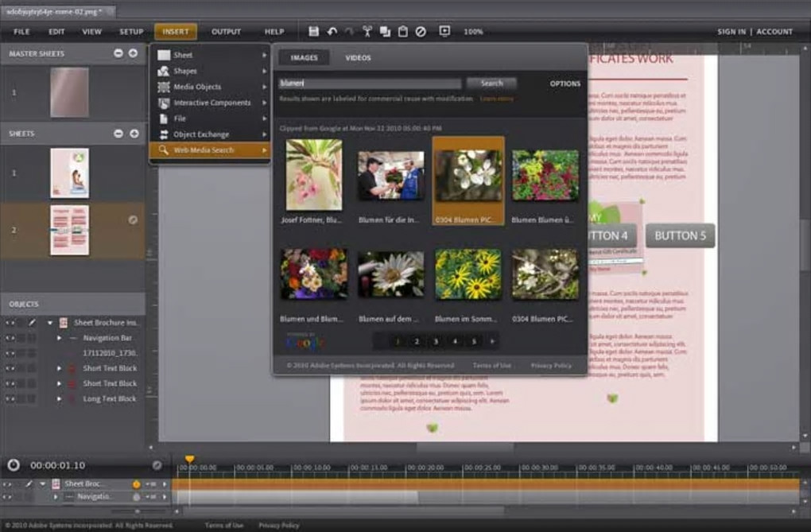Image resolution: width=811 pixels, height=532 pixels.
Task: Click the Copy icon in toolbar
Action: tap(385, 32)
